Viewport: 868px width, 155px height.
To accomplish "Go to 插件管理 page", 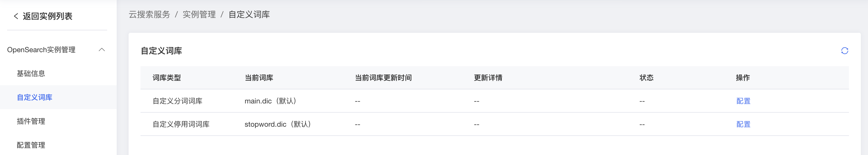I will 31,121.
